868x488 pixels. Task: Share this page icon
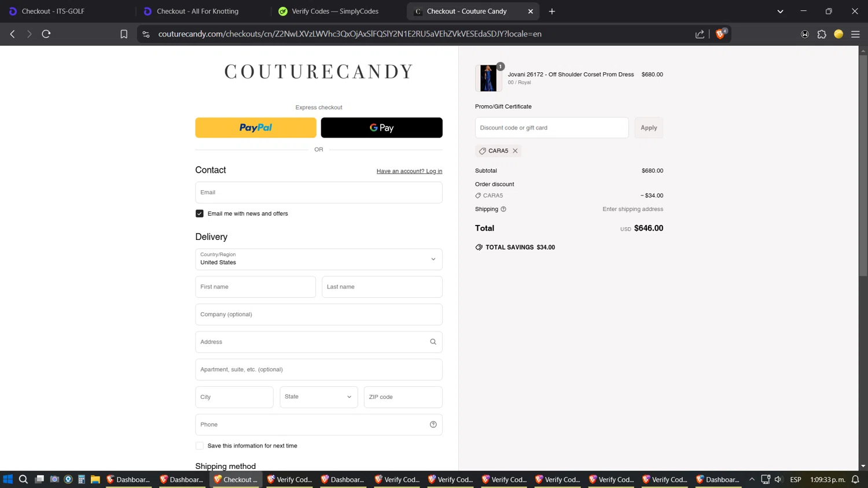[700, 34]
